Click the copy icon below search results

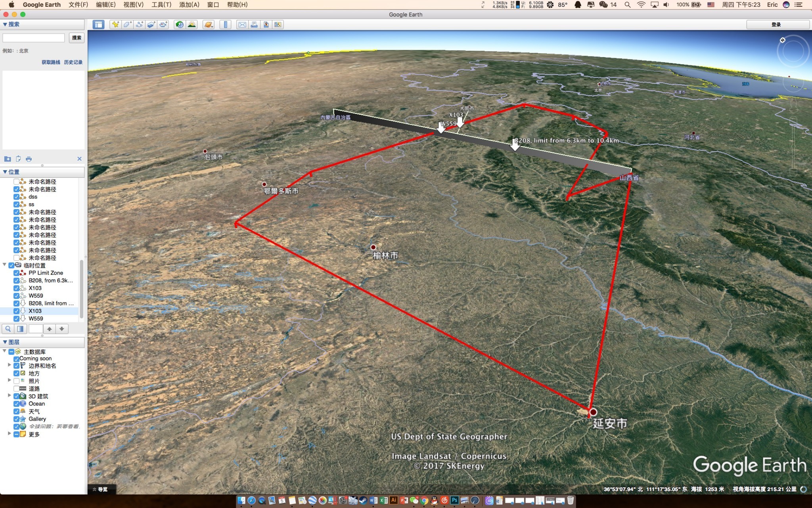coord(18,159)
